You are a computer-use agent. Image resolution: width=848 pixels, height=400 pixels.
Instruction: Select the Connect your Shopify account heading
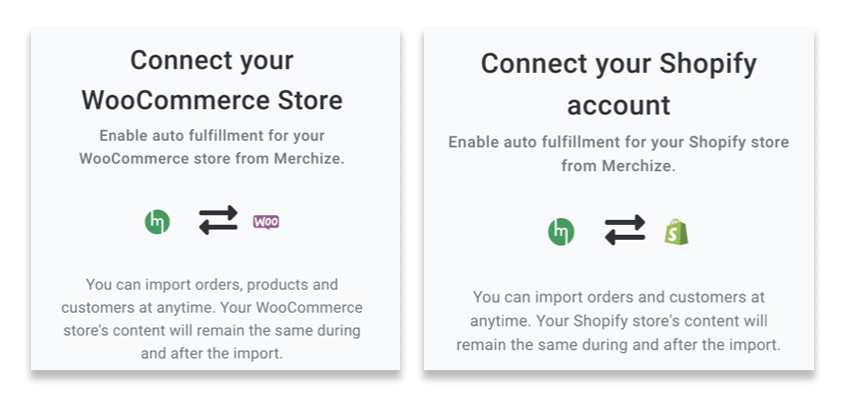point(619,84)
